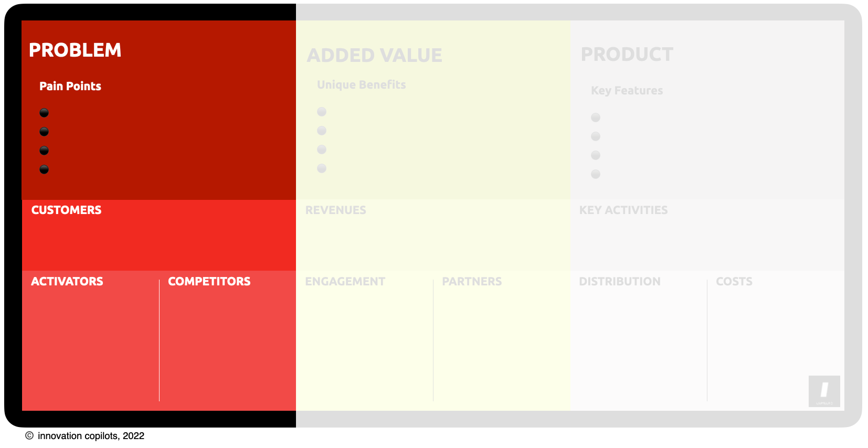This screenshot has height=448, width=868.
Task: Click the PRODUCT heading
Action: coord(627,55)
